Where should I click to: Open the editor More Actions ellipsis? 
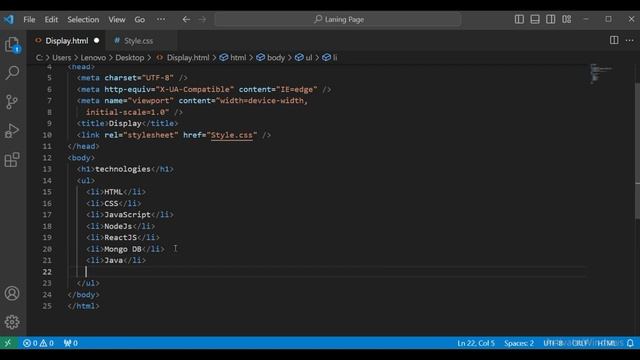(x=630, y=40)
